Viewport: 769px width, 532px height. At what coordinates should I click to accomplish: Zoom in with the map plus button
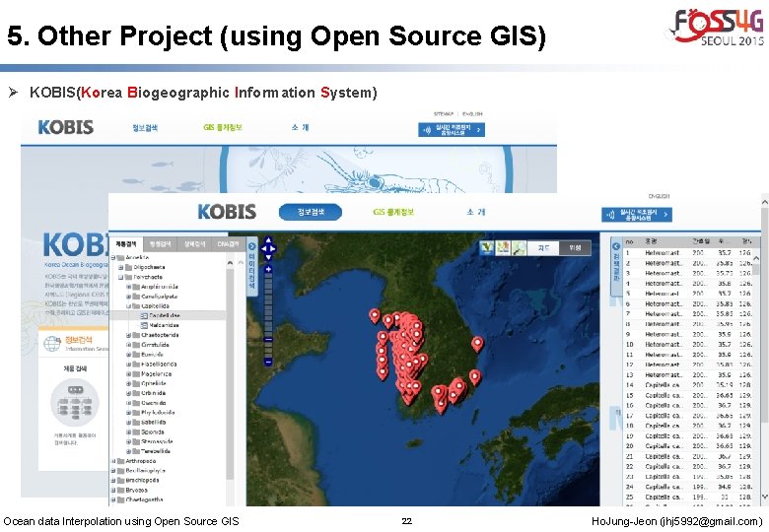pos(268,269)
